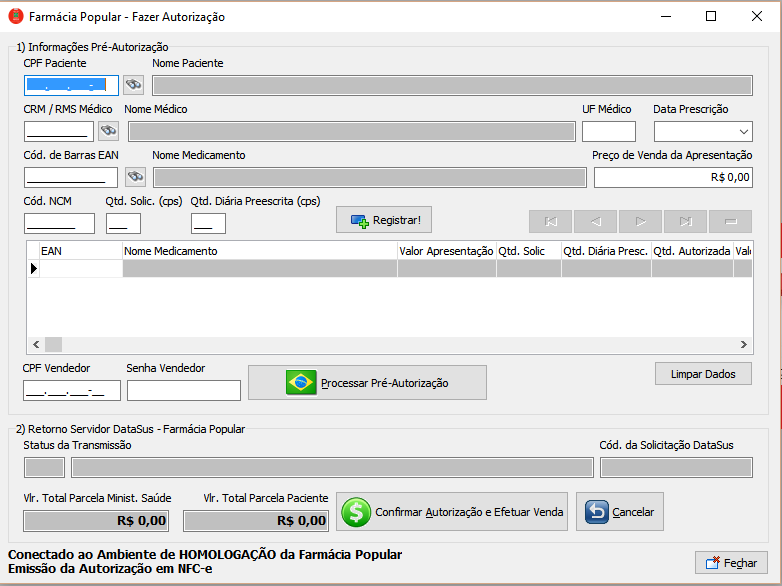Click the UF Médico input field
The image size is (782, 586).
[x=609, y=132]
